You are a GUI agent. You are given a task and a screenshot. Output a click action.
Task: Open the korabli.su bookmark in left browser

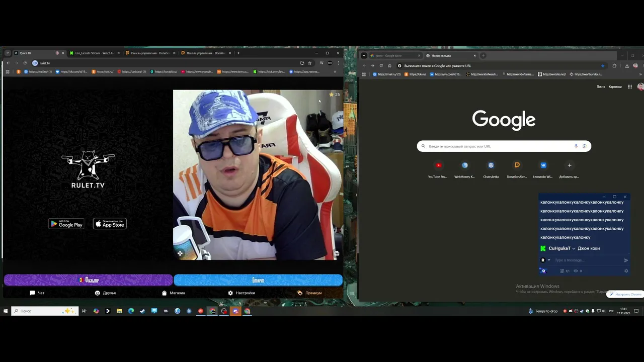(163, 71)
